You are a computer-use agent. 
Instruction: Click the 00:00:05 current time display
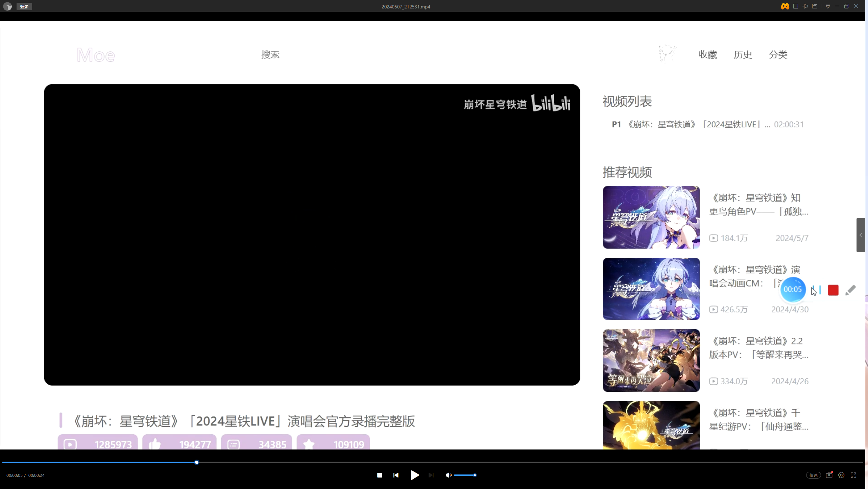[15, 475]
